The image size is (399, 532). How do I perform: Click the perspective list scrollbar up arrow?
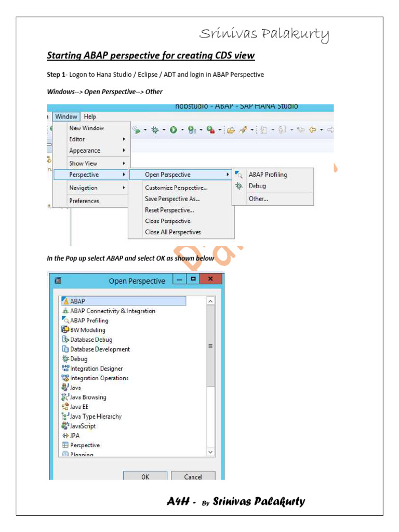(210, 301)
